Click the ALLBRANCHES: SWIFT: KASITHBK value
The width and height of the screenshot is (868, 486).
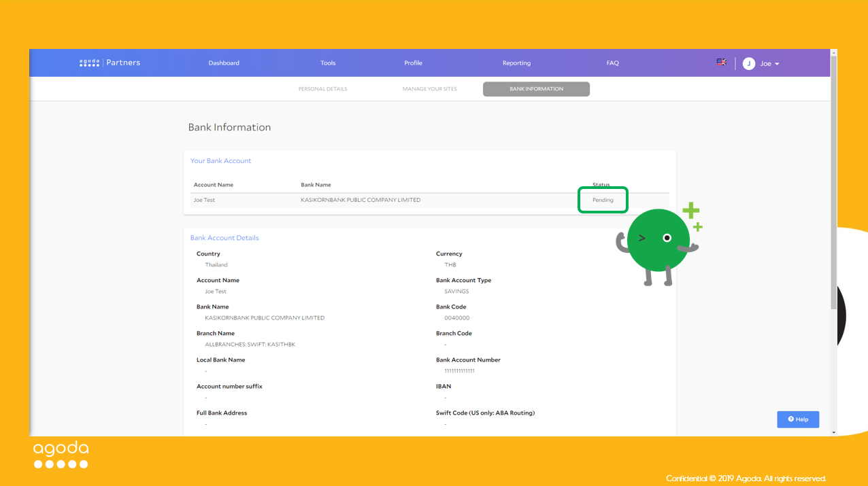coord(250,345)
